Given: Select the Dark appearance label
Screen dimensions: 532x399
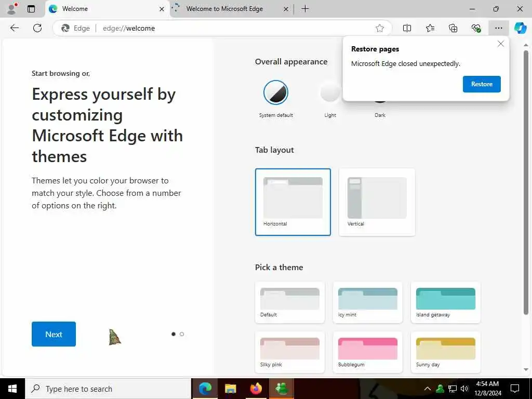Looking at the screenshot, I should pos(380,115).
